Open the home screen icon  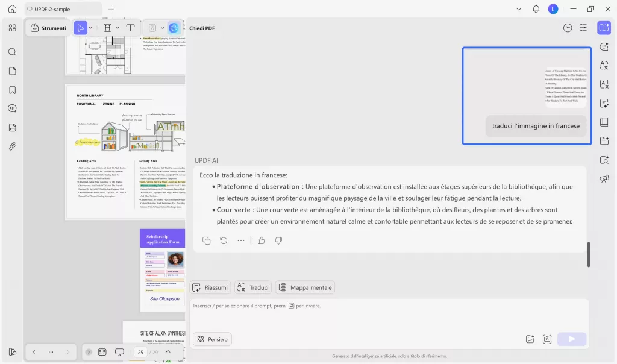[x=12, y=8]
